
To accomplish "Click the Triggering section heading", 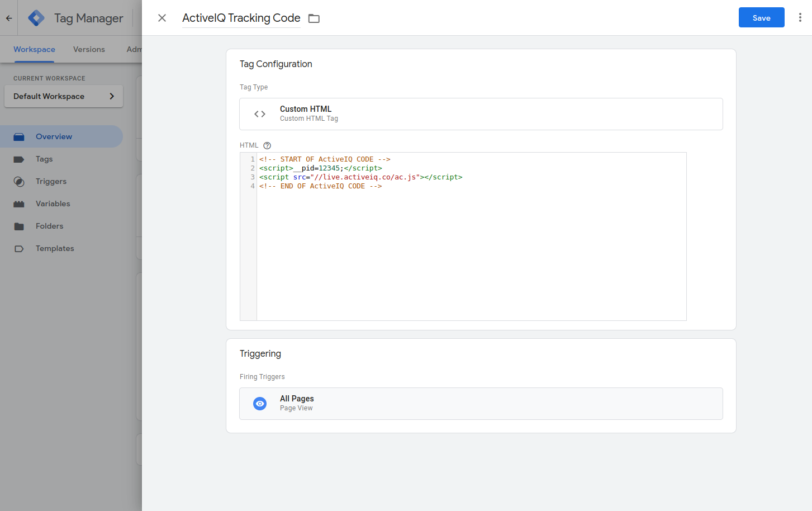I will (260, 353).
